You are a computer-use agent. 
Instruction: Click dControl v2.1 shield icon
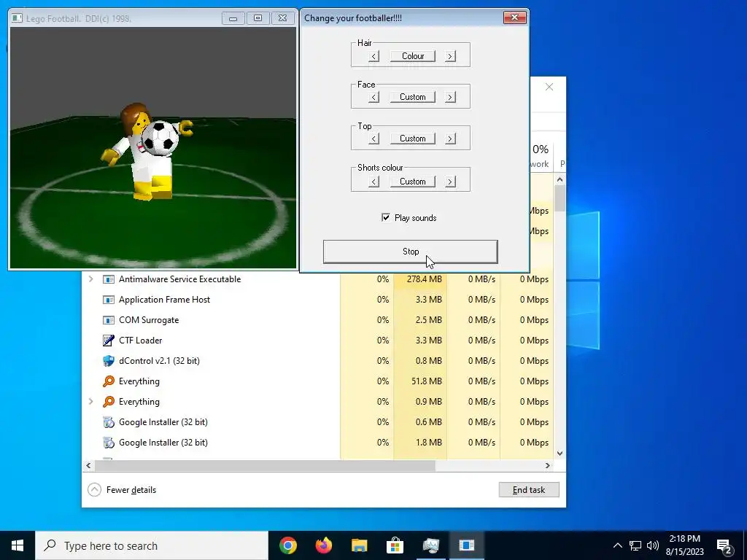click(109, 361)
